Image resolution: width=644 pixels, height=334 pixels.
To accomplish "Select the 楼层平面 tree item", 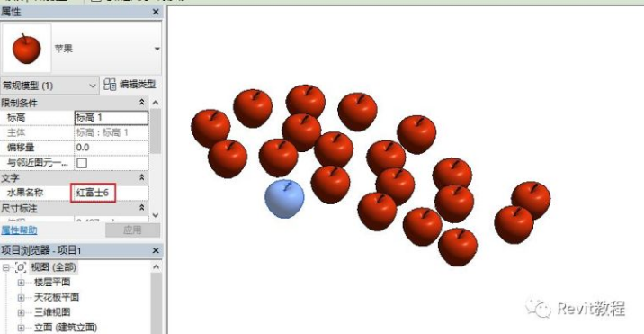I will pos(52,283).
